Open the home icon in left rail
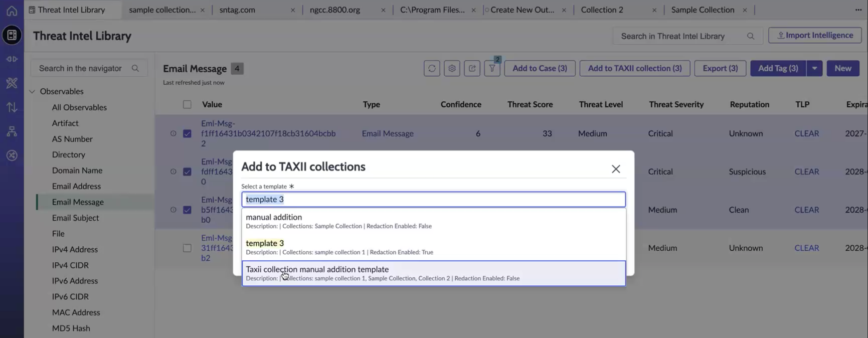868x338 pixels. [12, 11]
